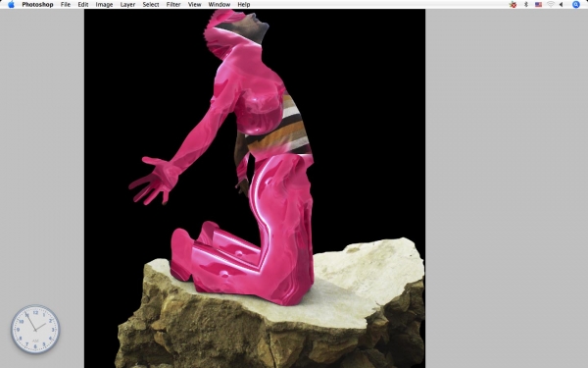Image resolution: width=588 pixels, height=368 pixels.
Task: Click the volume speaker icon
Action: pos(561,5)
